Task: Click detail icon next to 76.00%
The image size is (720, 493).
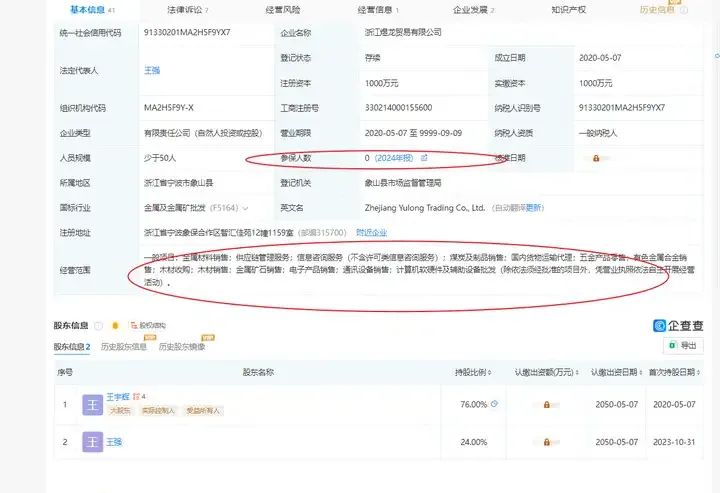Action: pyautogui.click(x=494, y=404)
